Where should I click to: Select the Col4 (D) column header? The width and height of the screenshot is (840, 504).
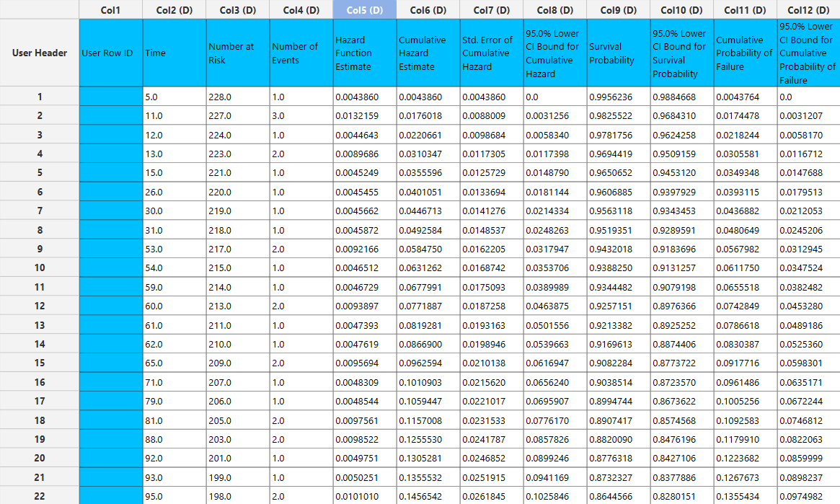coord(301,9)
